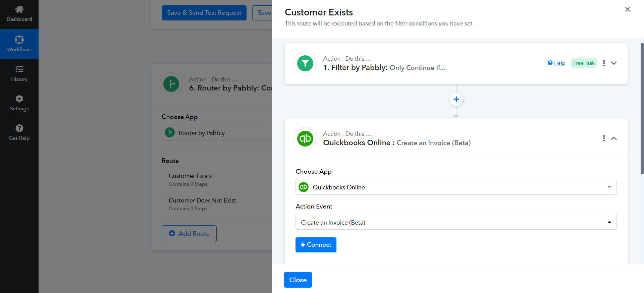Click the Free Task badge
Screen dimensions: 644x293
tap(584, 63)
